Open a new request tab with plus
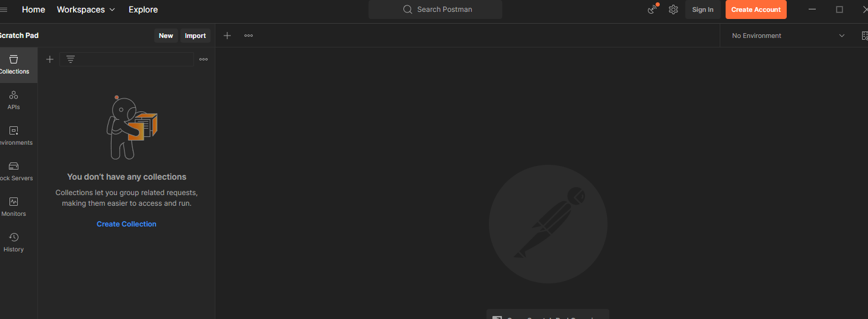 tap(227, 36)
